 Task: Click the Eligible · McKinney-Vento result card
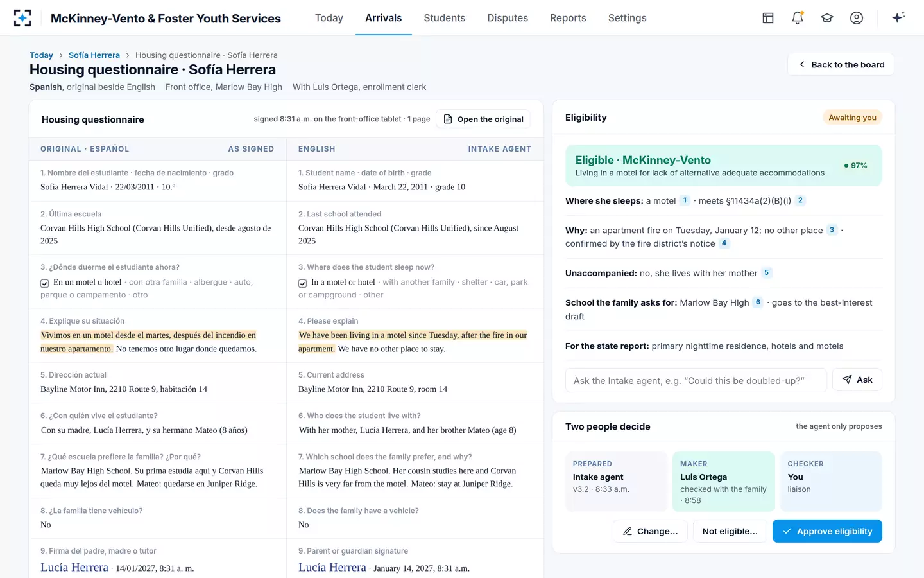point(724,166)
